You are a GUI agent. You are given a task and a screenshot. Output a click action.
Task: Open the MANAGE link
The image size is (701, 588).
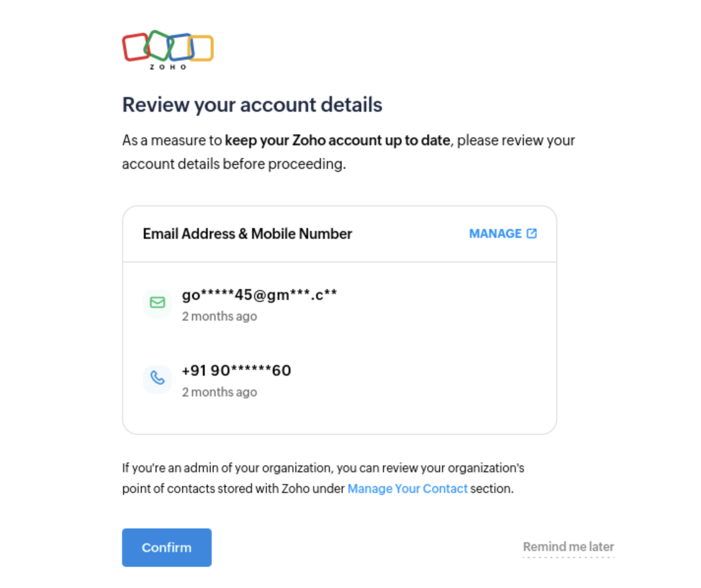coord(495,233)
